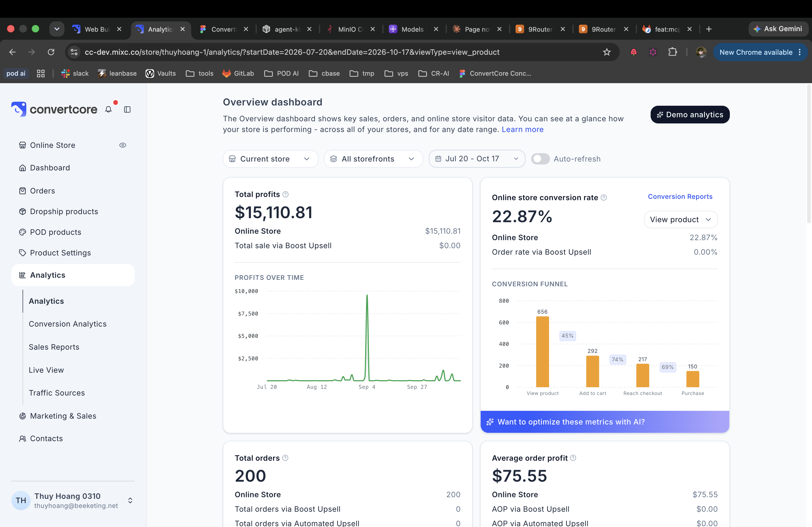Open the All storefronts dropdown

373,159
